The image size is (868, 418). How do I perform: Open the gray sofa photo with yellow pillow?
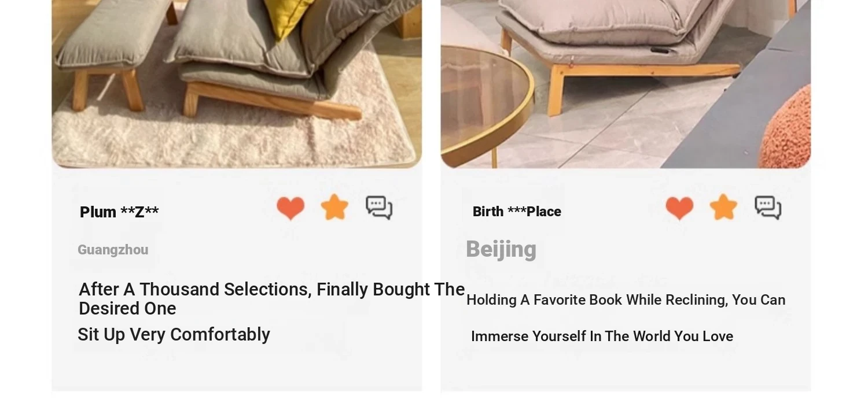coord(237,84)
